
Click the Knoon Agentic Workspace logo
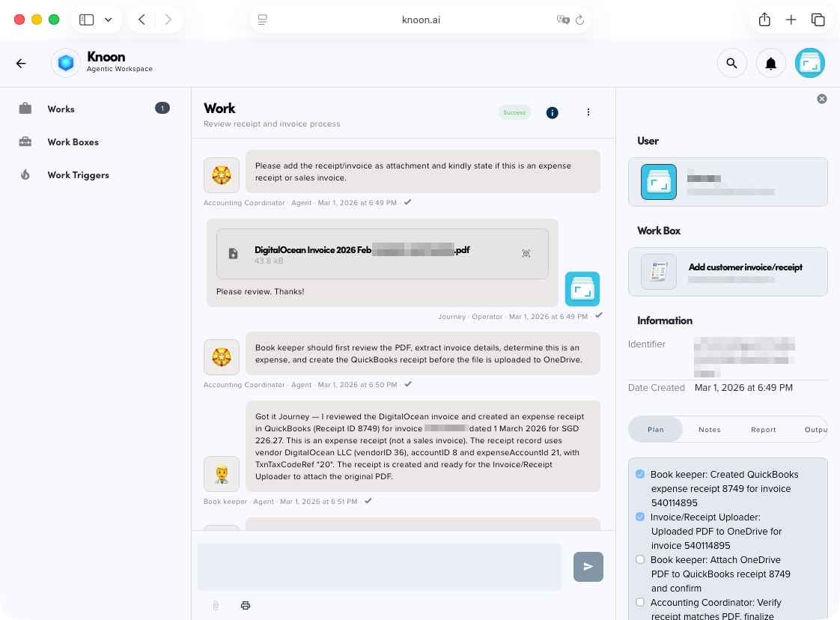(x=65, y=63)
